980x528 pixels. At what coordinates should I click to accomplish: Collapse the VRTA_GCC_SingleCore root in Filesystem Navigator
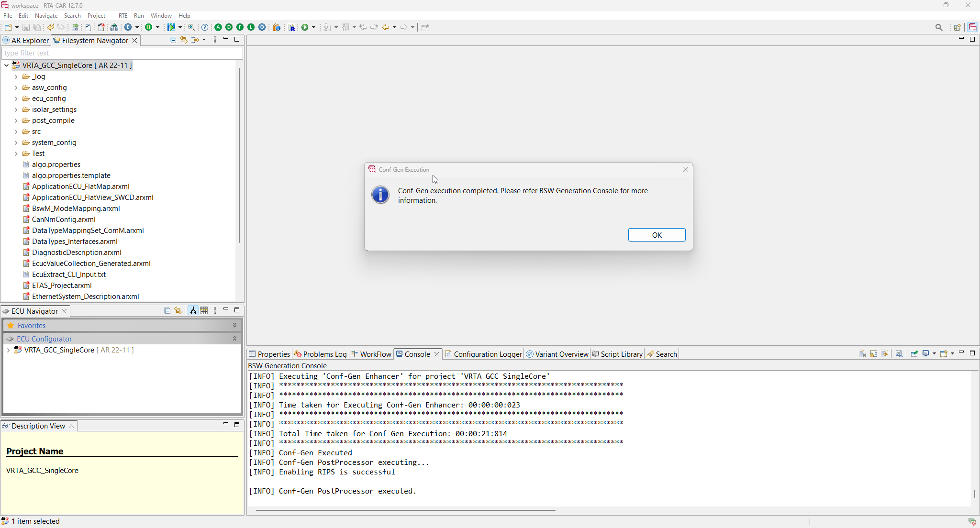6,66
